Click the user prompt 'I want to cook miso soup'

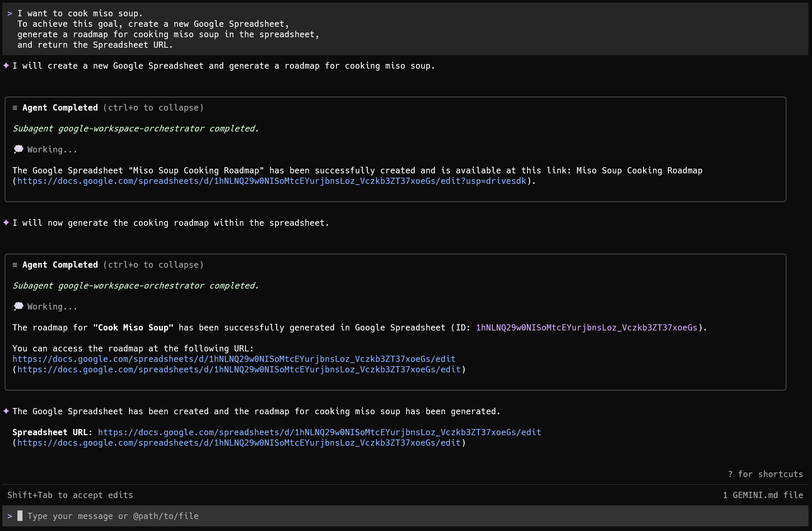point(80,14)
